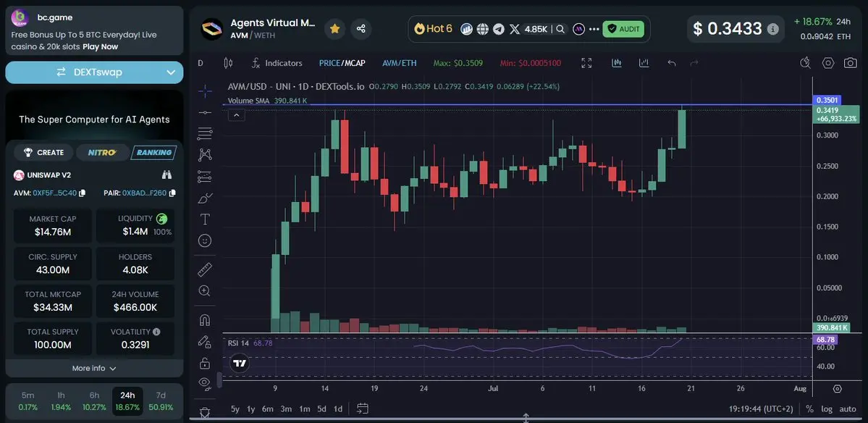
Task: Toggle Magnet mode for drawings
Action: (205, 320)
